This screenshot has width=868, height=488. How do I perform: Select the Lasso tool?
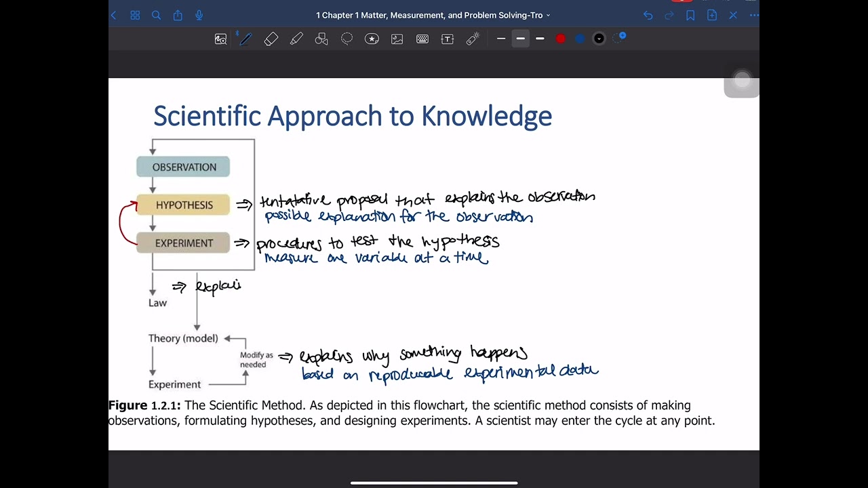tap(347, 39)
